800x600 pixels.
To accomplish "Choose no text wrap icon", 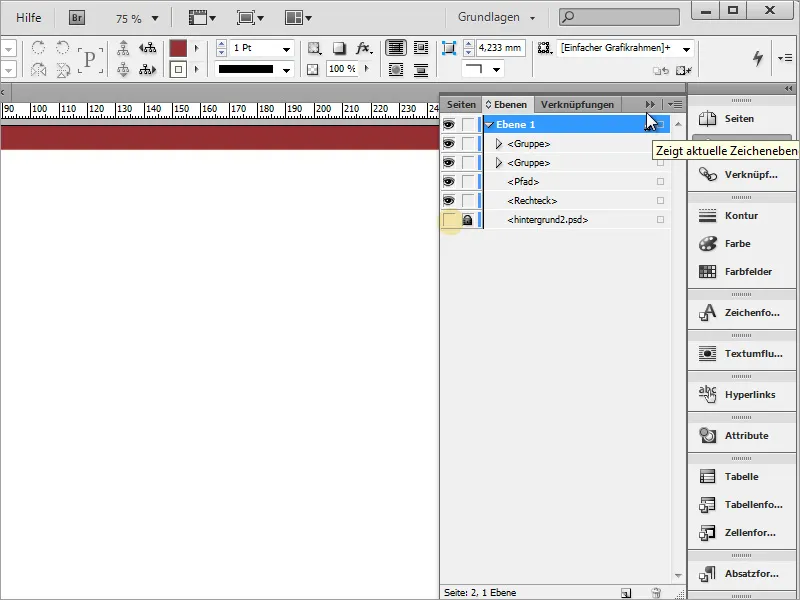I will (x=395, y=48).
